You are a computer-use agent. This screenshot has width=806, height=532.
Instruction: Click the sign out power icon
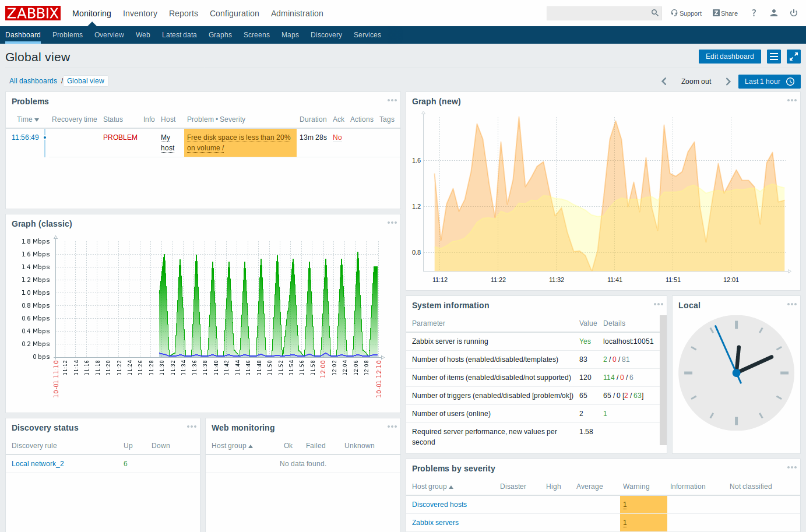(x=794, y=13)
